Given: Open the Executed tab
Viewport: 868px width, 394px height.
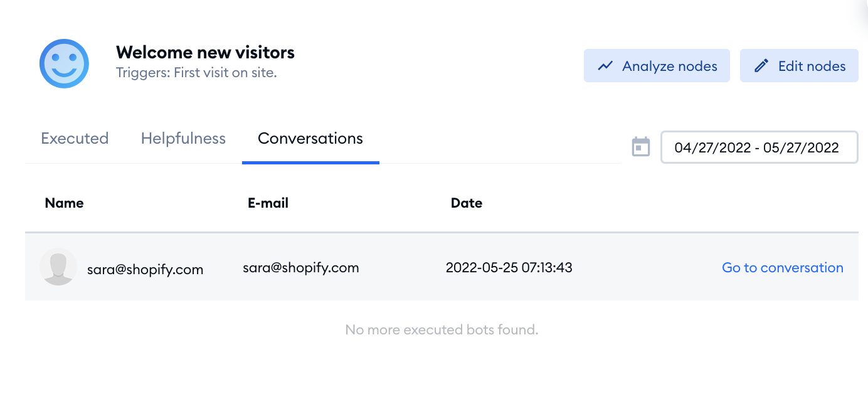Looking at the screenshot, I should click(x=75, y=138).
